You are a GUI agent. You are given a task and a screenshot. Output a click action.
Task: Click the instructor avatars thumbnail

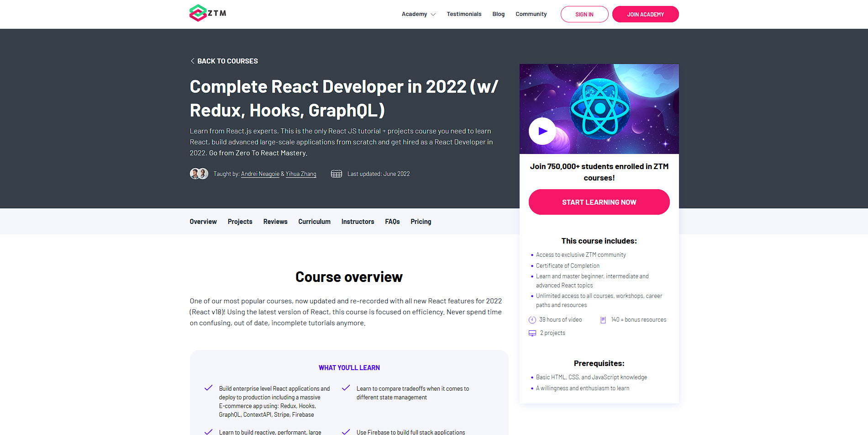(199, 174)
